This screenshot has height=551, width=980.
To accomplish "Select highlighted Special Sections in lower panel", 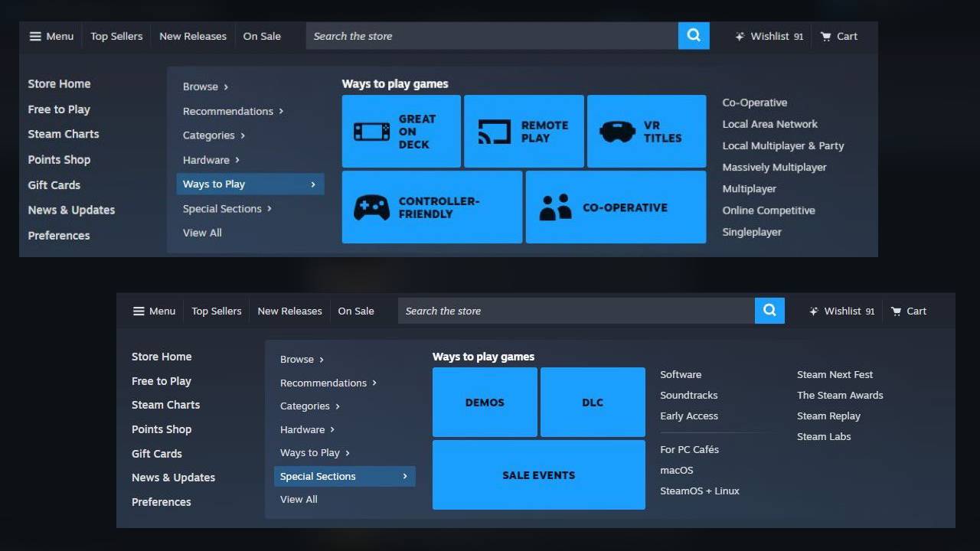I will pyautogui.click(x=345, y=476).
